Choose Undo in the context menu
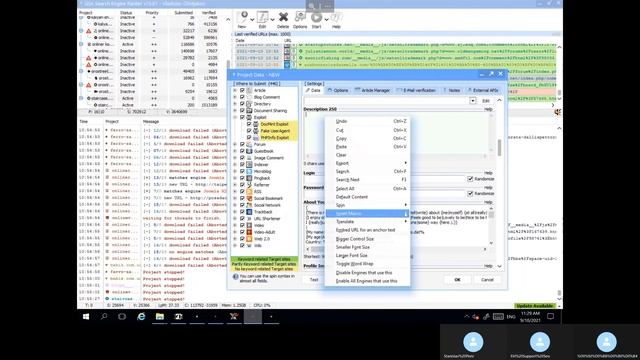Image resolution: width=640 pixels, height=360 pixels. pyautogui.click(x=367, y=121)
